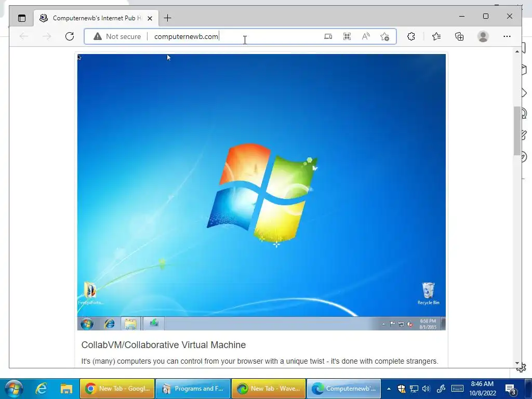Add this page to favorites star icon

tap(385, 36)
